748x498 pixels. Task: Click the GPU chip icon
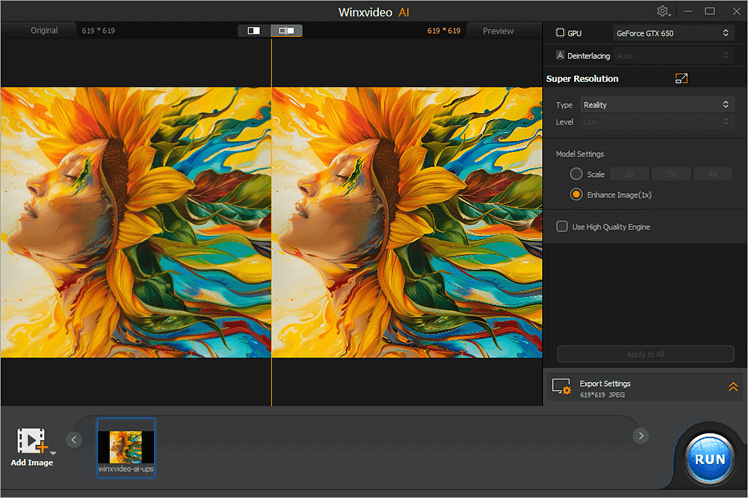click(x=560, y=33)
